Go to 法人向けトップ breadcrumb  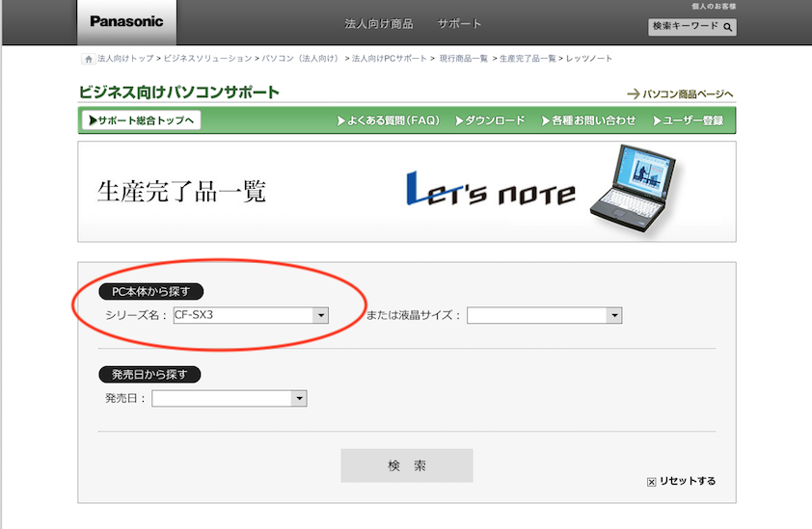point(125,59)
